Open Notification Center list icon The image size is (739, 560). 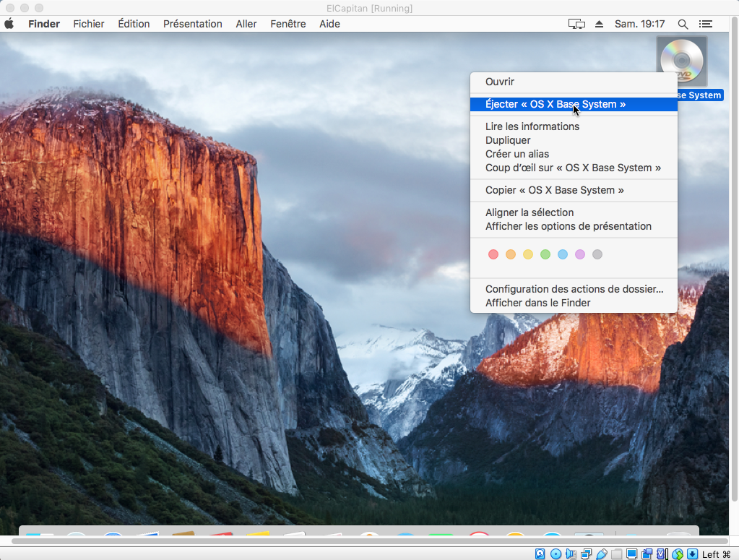[706, 24]
